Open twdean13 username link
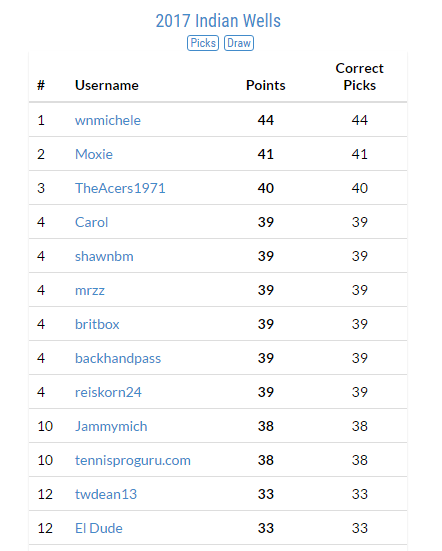The width and height of the screenshot is (442, 551). click(106, 494)
